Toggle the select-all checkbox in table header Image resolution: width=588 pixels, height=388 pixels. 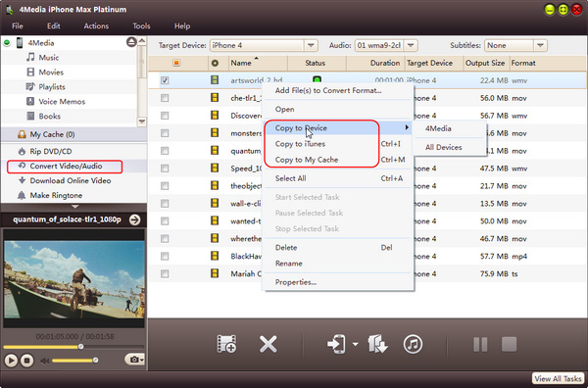pos(176,63)
